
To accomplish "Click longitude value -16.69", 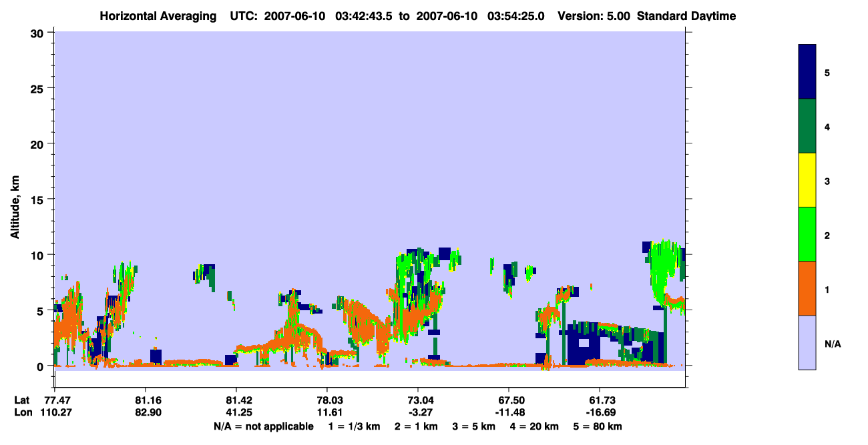I will click(600, 412).
